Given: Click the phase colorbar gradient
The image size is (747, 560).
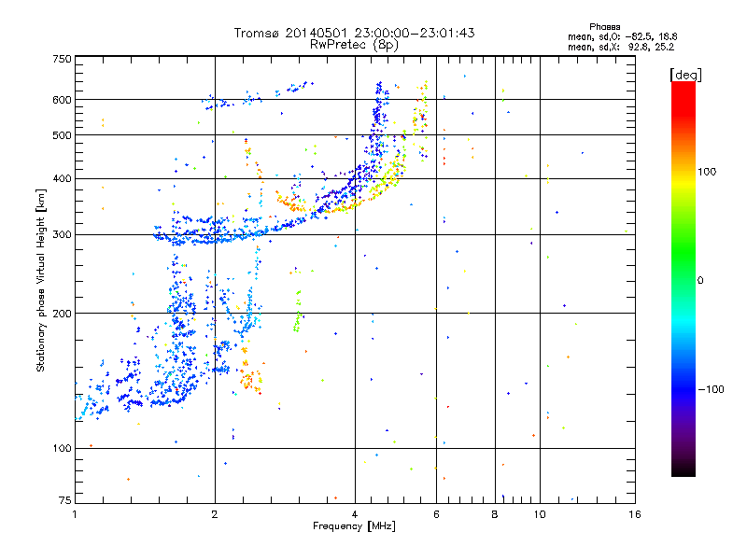Looking at the screenshot, I should (x=684, y=279).
